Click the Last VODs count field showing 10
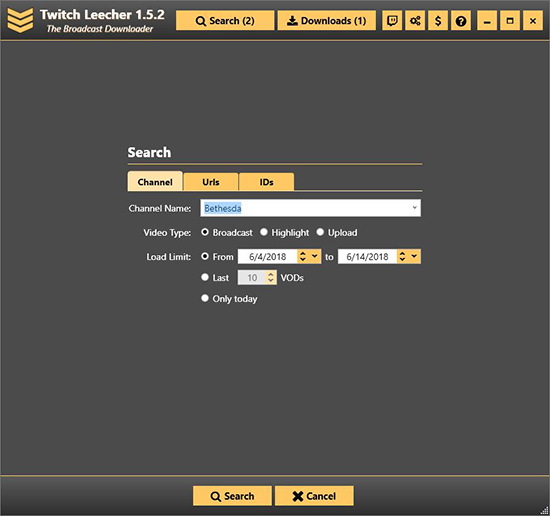The width and height of the screenshot is (550, 516). click(252, 277)
